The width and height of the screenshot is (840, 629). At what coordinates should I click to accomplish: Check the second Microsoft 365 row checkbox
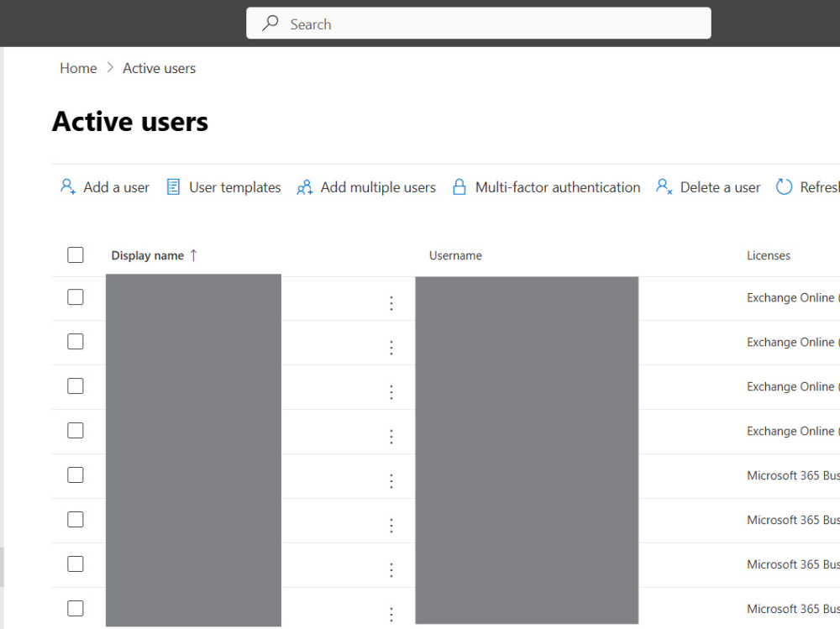[76, 519]
